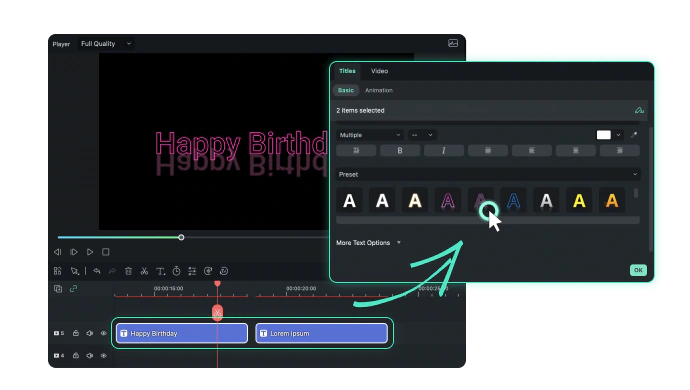Click the color palette toolbar icon
This screenshot has width=690, height=390.
click(x=208, y=271)
